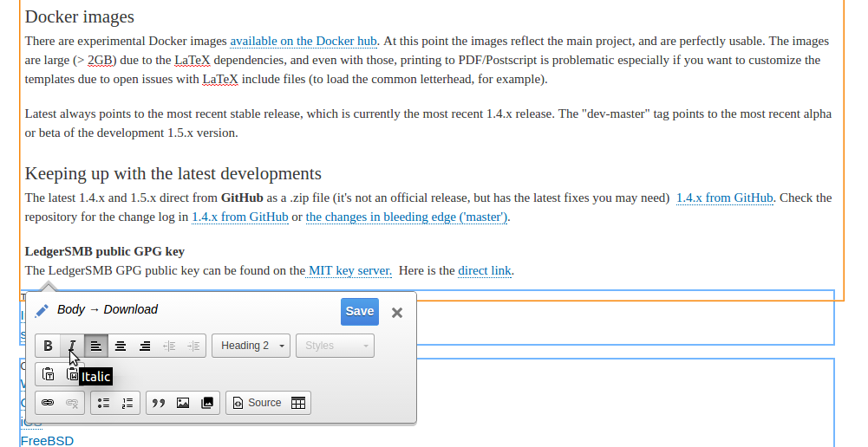This screenshot has width=868, height=447.
Task: Toggle Italic formatting button
Action: [72, 346]
